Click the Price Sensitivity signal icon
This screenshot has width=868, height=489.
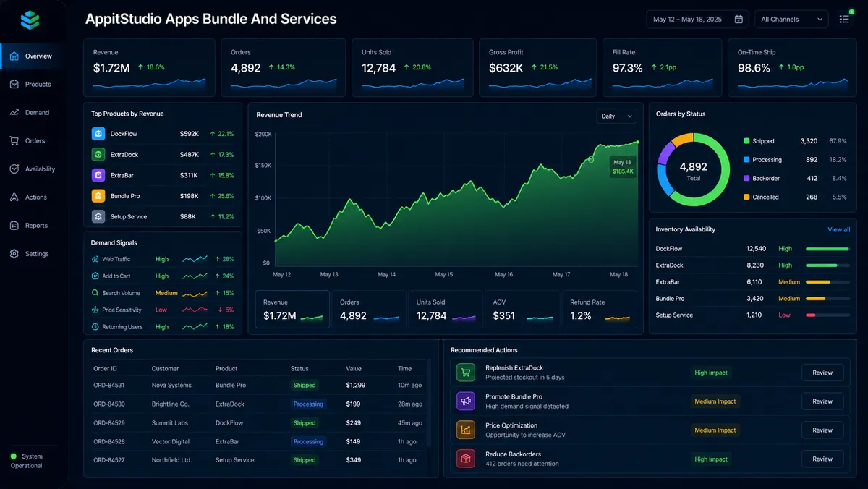(x=95, y=310)
